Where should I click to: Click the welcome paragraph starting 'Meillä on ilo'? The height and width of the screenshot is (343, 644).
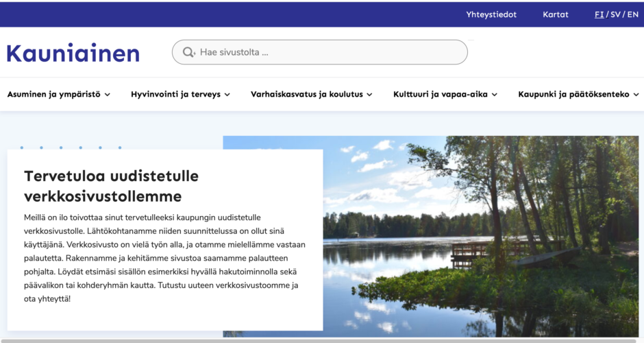164,258
